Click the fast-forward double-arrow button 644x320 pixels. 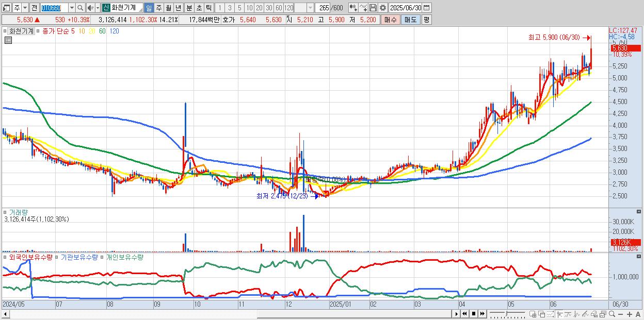point(482,314)
